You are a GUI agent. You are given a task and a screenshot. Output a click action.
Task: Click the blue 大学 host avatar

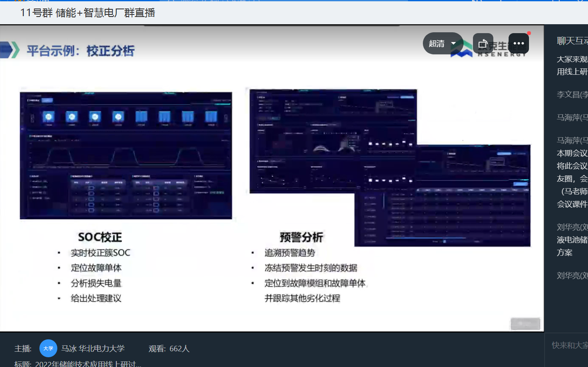[x=48, y=348]
